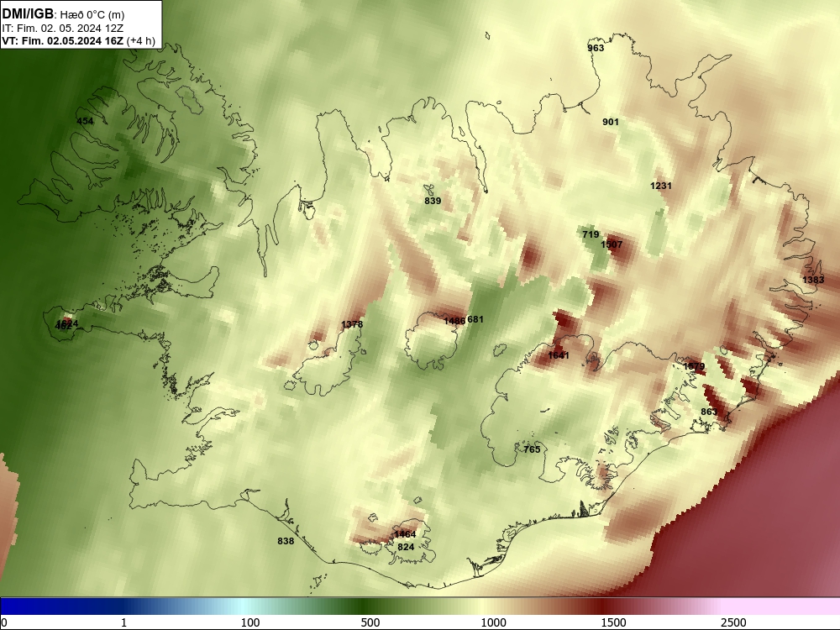The image size is (840, 630).
Task: Click the 824 height label
Action: (x=406, y=547)
